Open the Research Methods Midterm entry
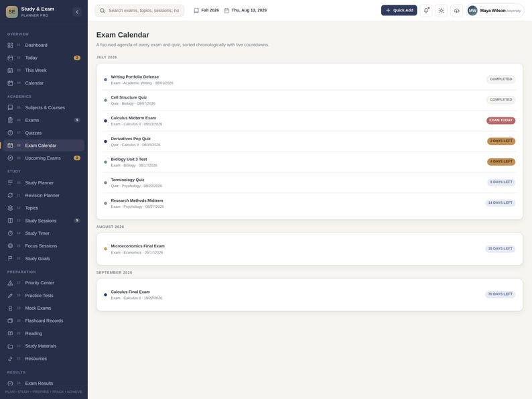532x399 pixels. click(310, 203)
